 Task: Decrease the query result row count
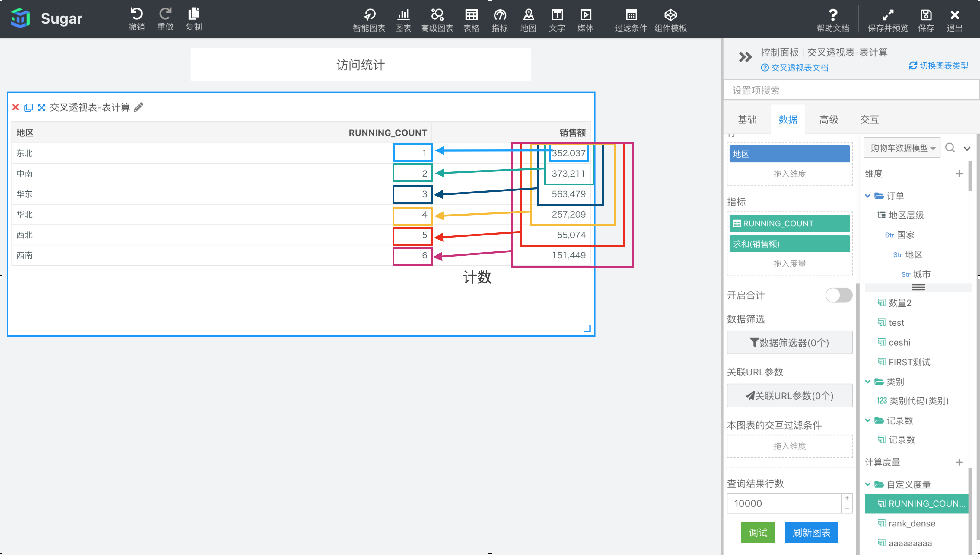847,508
